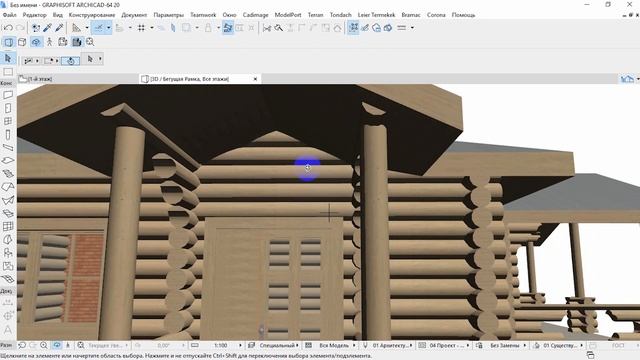
Task: Open the Teamwork menu
Action: pos(203,15)
